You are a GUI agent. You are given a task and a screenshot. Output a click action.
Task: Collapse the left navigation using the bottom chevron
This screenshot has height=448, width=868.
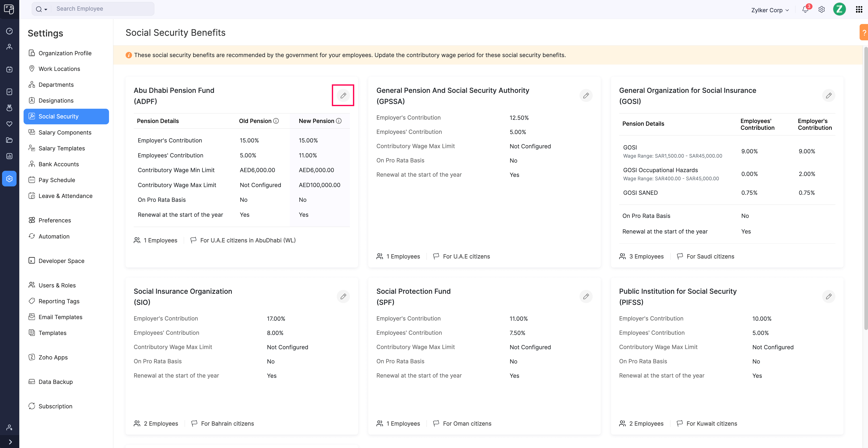tap(9, 442)
